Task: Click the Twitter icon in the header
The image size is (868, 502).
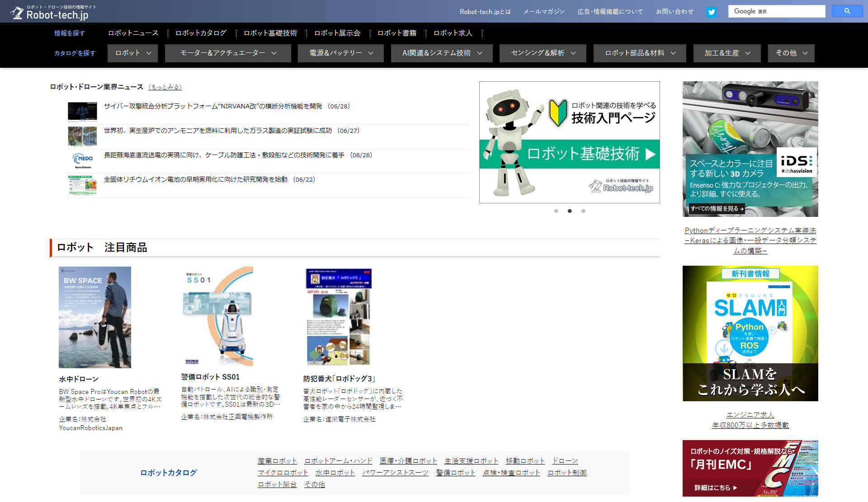Action: (x=712, y=12)
